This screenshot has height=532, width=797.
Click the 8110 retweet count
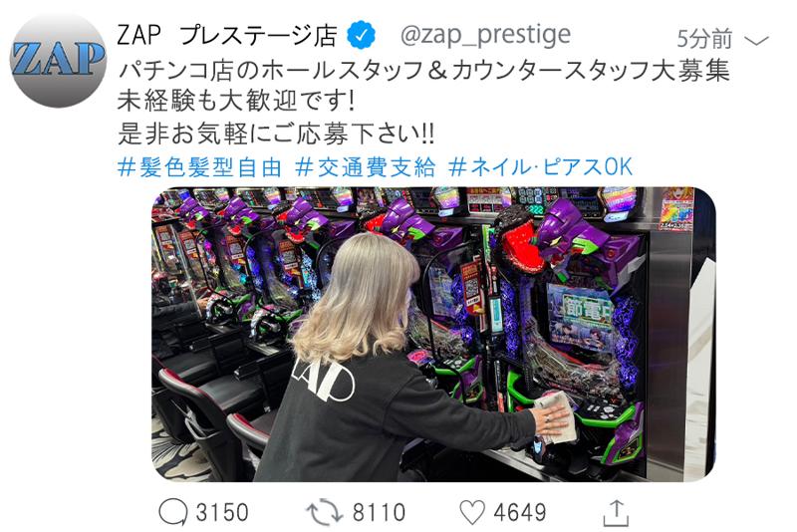pyautogui.click(x=379, y=512)
